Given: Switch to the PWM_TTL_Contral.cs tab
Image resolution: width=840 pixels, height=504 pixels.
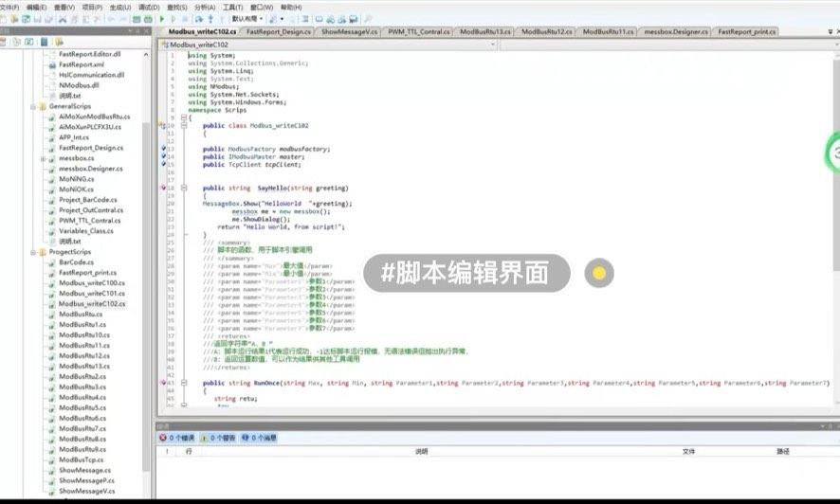Looking at the screenshot, I should pyautogui.click(x=418, y=32).
